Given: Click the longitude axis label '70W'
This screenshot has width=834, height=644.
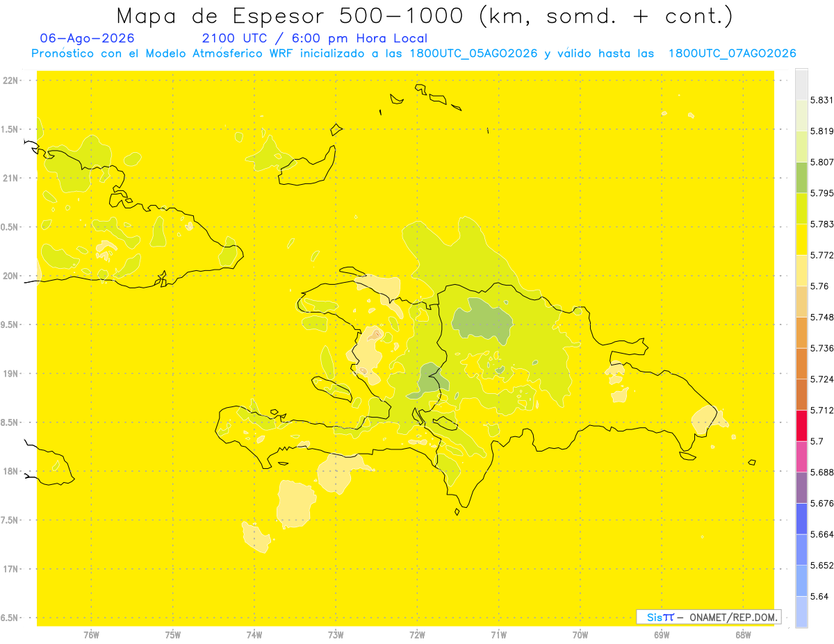Looking at the screenshot, I should [x=580, y=635].
